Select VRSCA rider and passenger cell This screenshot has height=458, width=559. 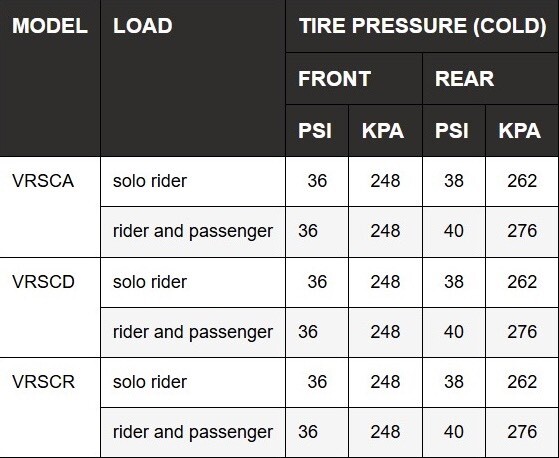(193, 232)
